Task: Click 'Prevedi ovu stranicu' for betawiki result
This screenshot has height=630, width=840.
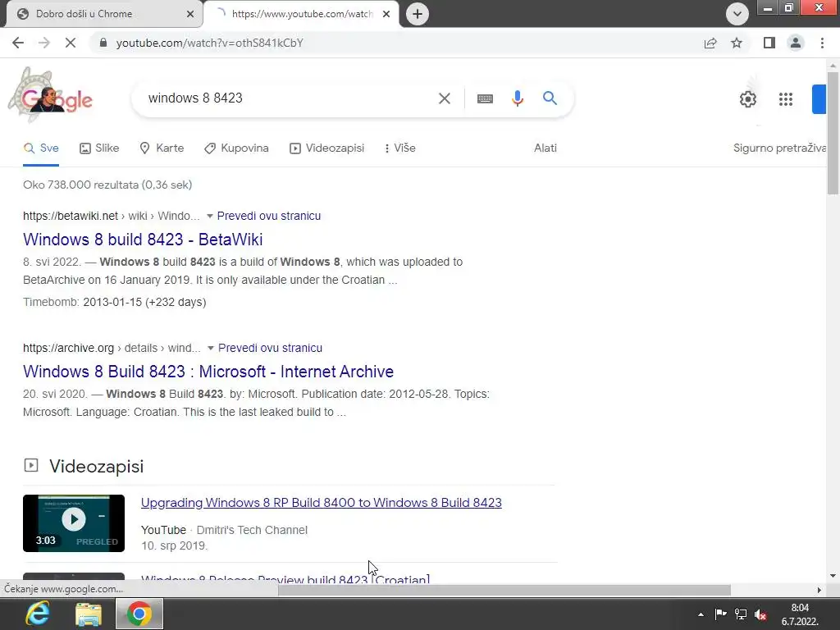Action: (x=269, y=216)
